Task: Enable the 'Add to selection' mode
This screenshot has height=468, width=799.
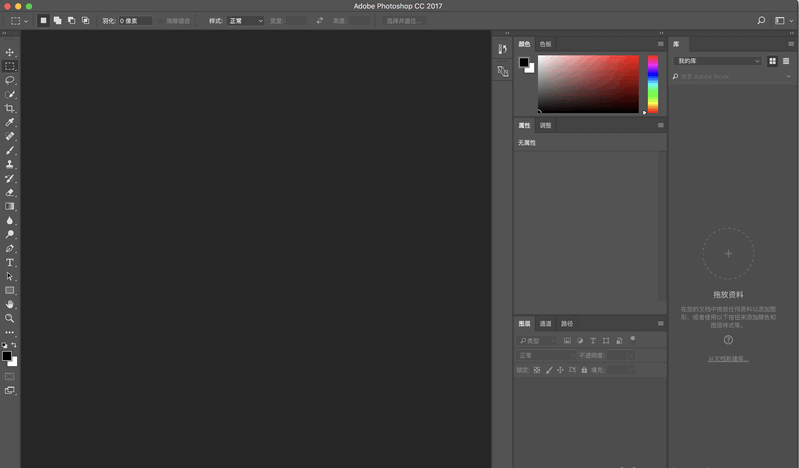Action: [57, 20]
